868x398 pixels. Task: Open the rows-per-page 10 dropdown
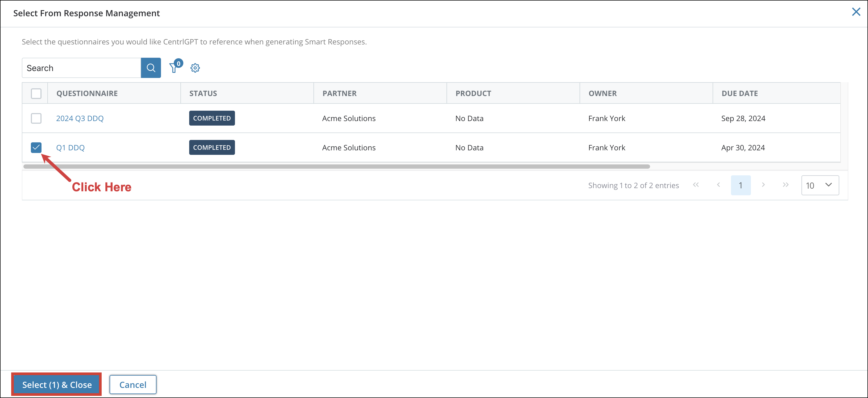coord(820,185)
